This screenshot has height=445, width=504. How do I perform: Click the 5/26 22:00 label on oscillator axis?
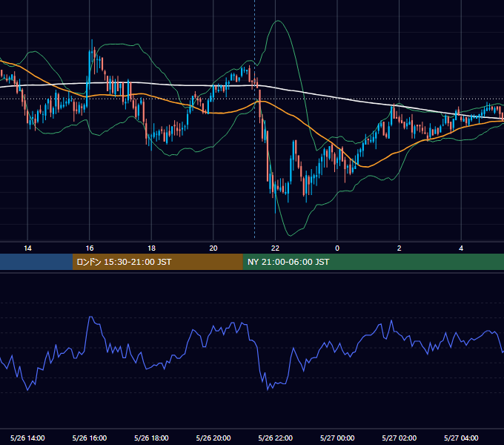(276, 438)
